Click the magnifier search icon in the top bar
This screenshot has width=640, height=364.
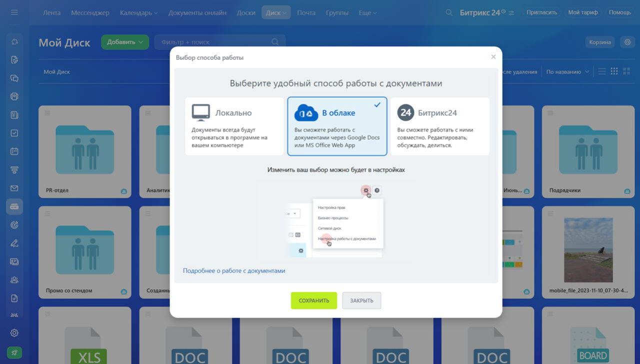click(x=449, y=12)
